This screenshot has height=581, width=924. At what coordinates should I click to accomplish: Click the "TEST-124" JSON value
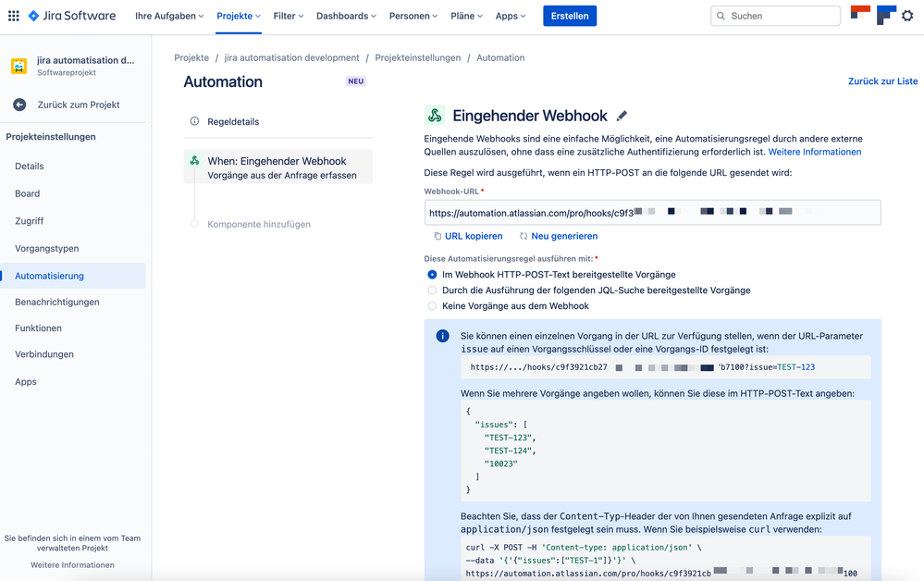coord(508,451)
